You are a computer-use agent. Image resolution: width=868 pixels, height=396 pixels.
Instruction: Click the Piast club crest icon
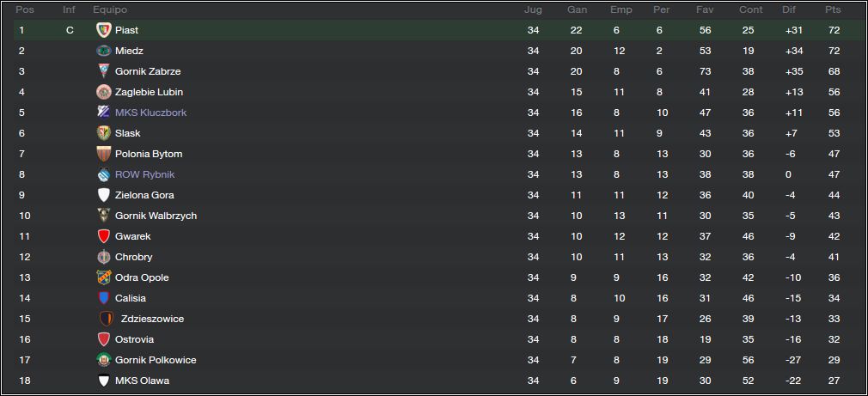pos(103,30)
